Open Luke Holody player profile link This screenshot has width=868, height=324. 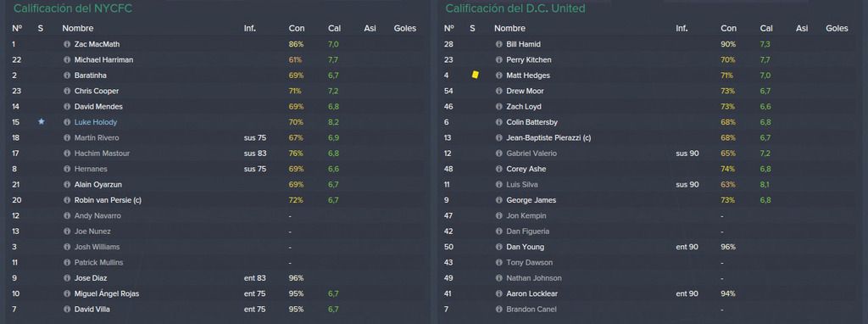(x=96, y=122)
